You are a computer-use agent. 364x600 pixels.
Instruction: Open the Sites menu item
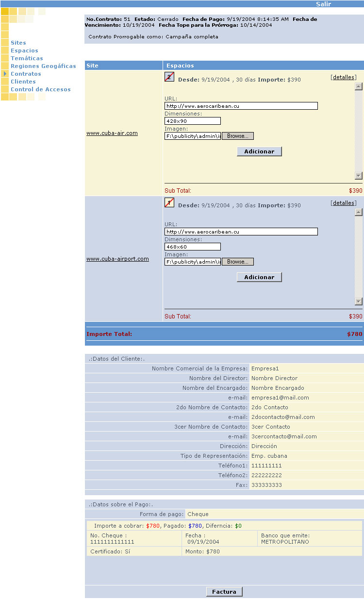pos(18,43)
